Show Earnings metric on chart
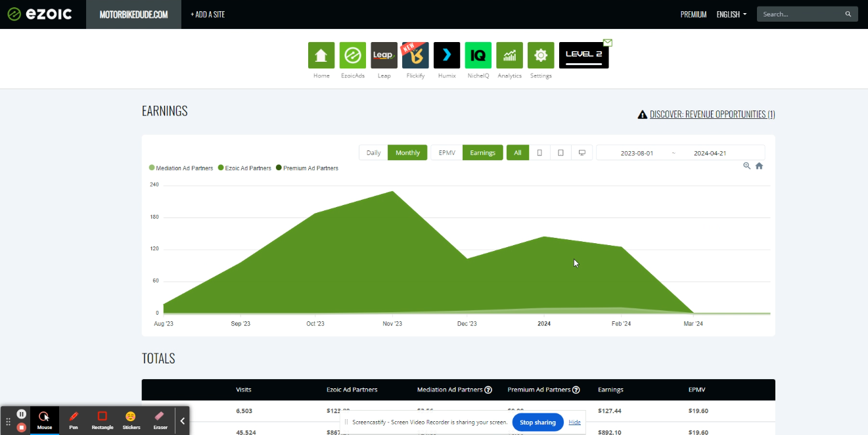This screenshot has height=435, width=868. tap(483, 152)
